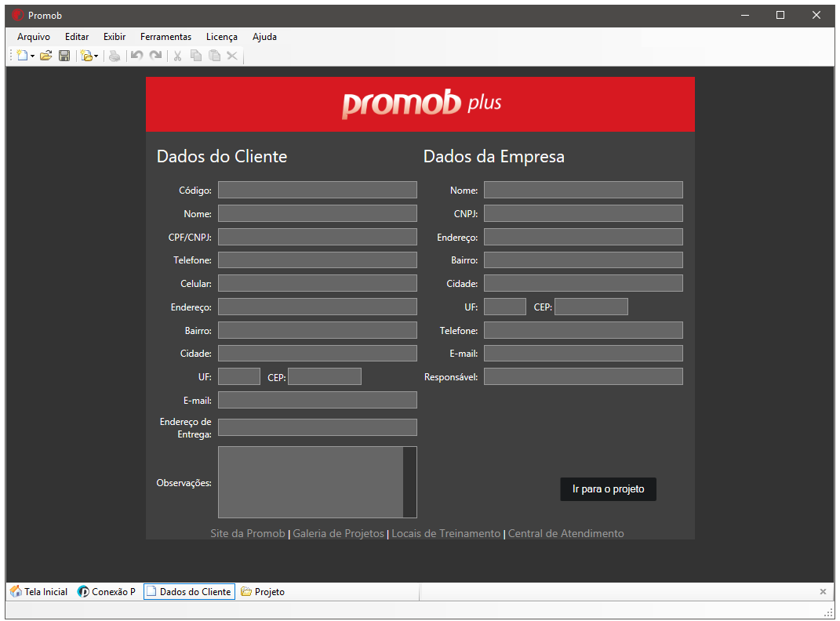The image size is (840, 621).
Task: Click the new-from-folder toolbar icon
Action: pos(86,55)
